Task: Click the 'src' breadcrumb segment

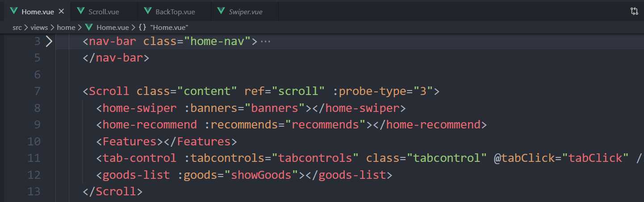Action: click(17, 27)
